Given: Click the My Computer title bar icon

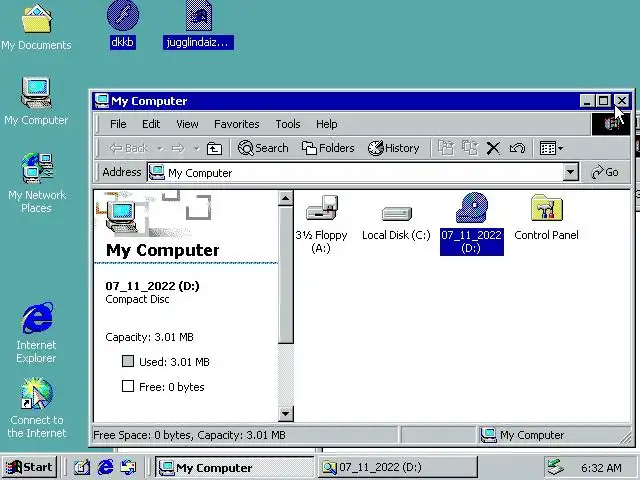Looking at the screenshot, I should [x=102, y=101].
